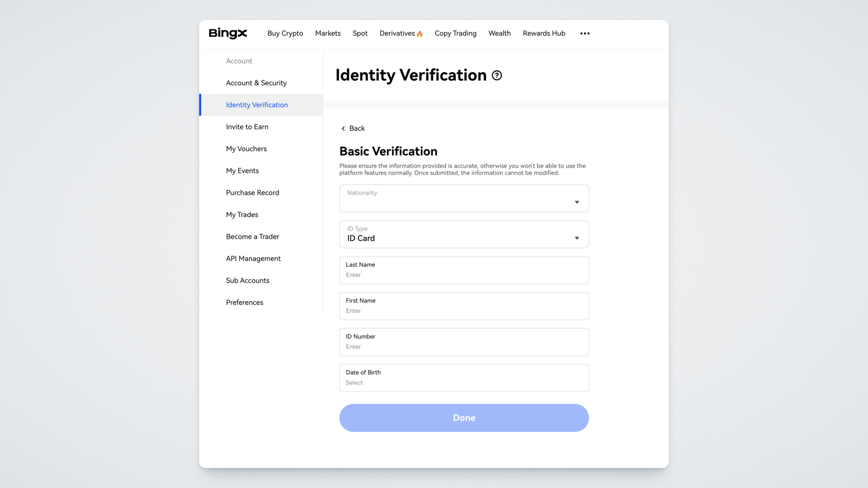
Task: Open the help icon beside Identity Verification
Action: tap(497, 75)
